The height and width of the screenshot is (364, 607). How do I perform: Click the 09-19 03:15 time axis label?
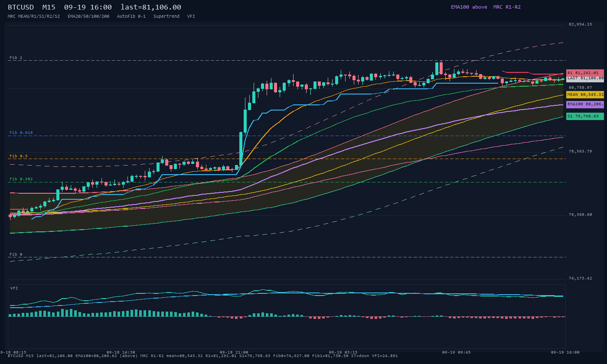click(x=343, y=352)
